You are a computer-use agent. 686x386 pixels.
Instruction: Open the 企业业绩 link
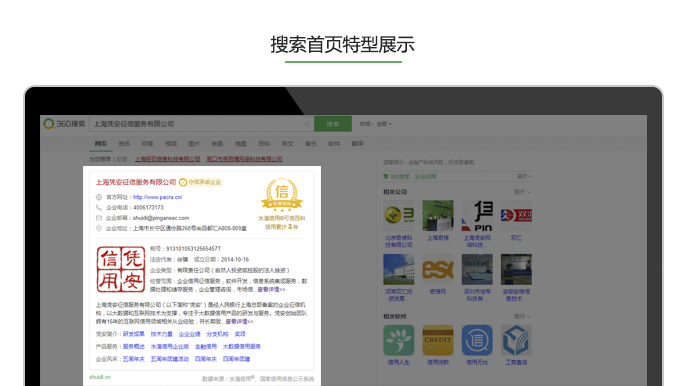[189, 334]
